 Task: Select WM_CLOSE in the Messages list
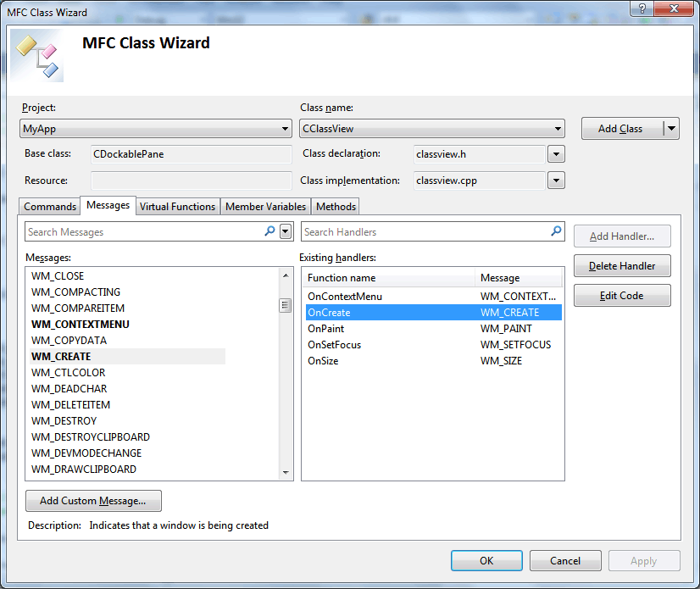pyautogui.click(x=58, y=276)
